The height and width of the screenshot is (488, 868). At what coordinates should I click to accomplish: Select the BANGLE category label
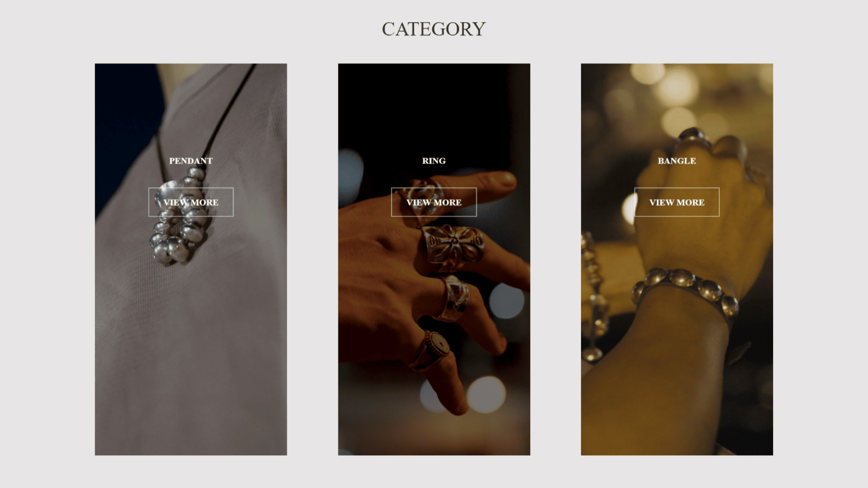click(677, 161)
